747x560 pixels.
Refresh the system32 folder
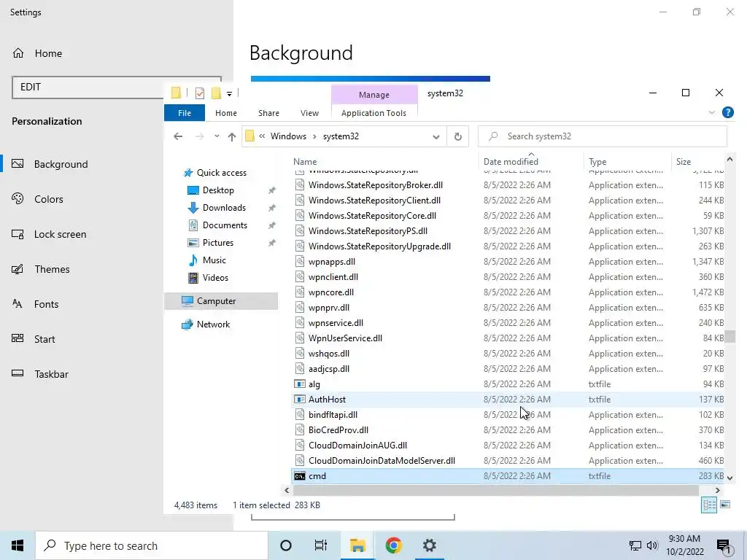(458, 136)
